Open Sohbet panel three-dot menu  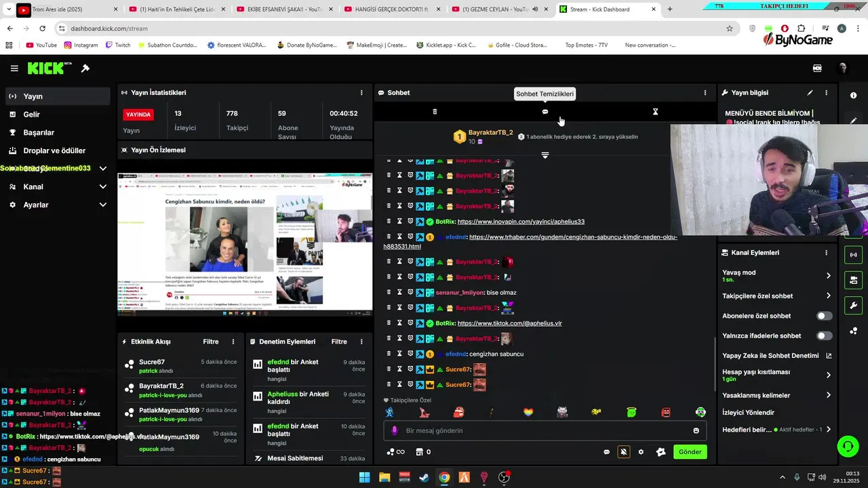pos(705,93)
